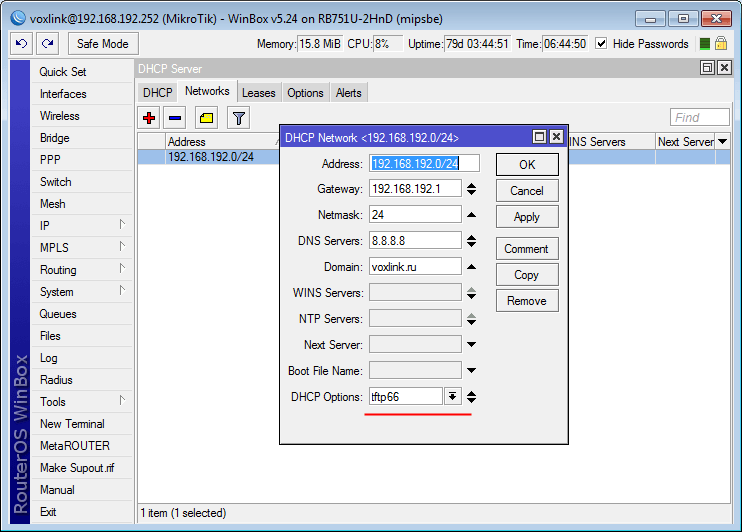Select the Networks tab
This screenshot has height=532, width=742.
(x=207, y=91)
